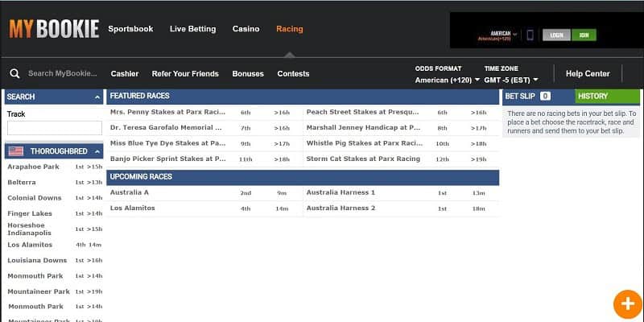Image resolution: width=644 pixels, height=322 pixels.
Task: Click the orange plus floating button
Action: pos(627,304)
